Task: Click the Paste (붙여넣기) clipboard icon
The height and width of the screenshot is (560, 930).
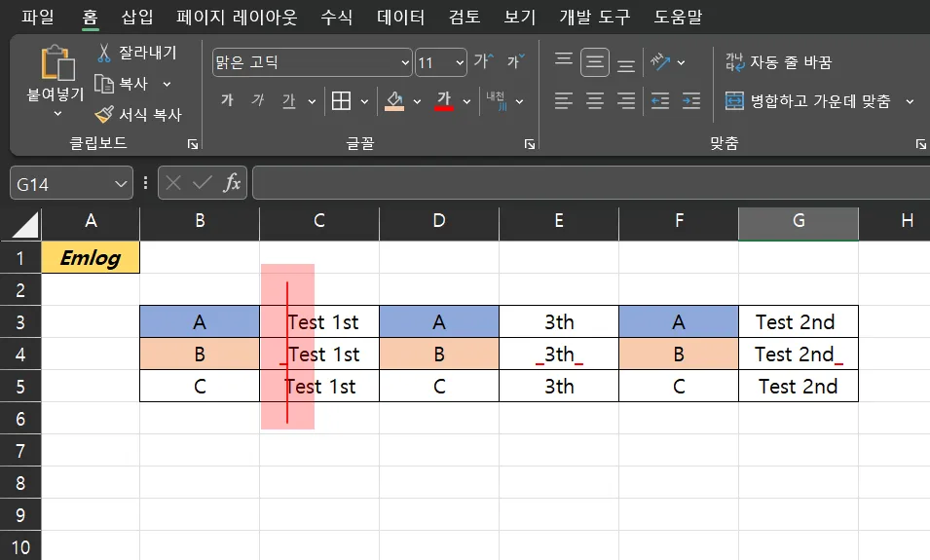Action: pyautogui.click(x=57, y=63)
